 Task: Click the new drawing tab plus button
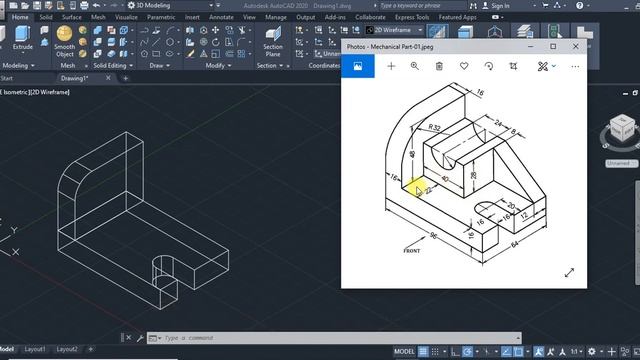pyautogui.click(x=125, y=78)
